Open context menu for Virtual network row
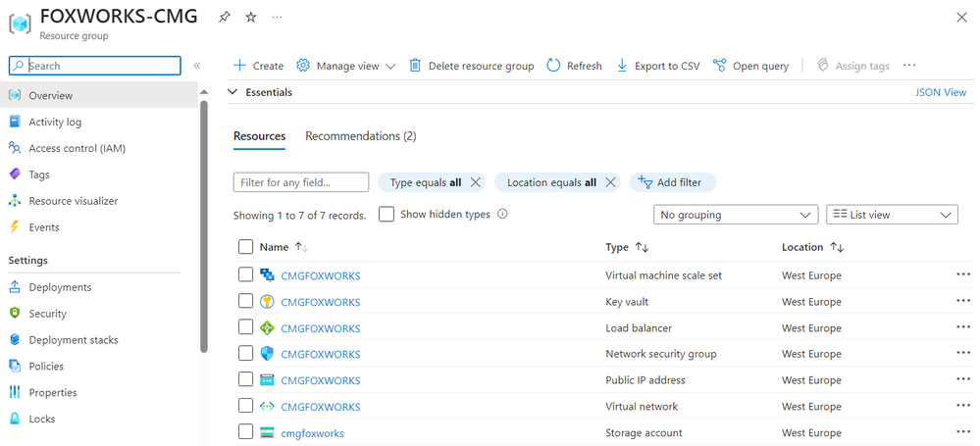Viewport: 980px width, 446px height. click(x=963, y=406)
